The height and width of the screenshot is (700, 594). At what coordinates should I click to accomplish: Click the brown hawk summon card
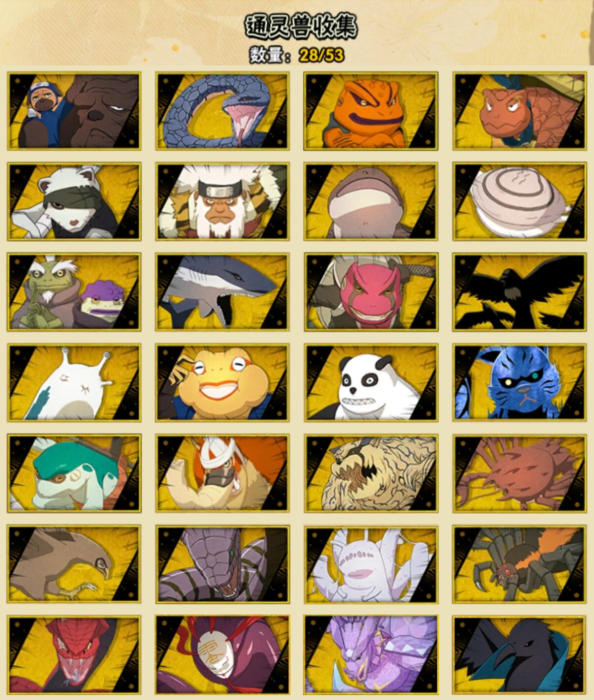[74, 564]
